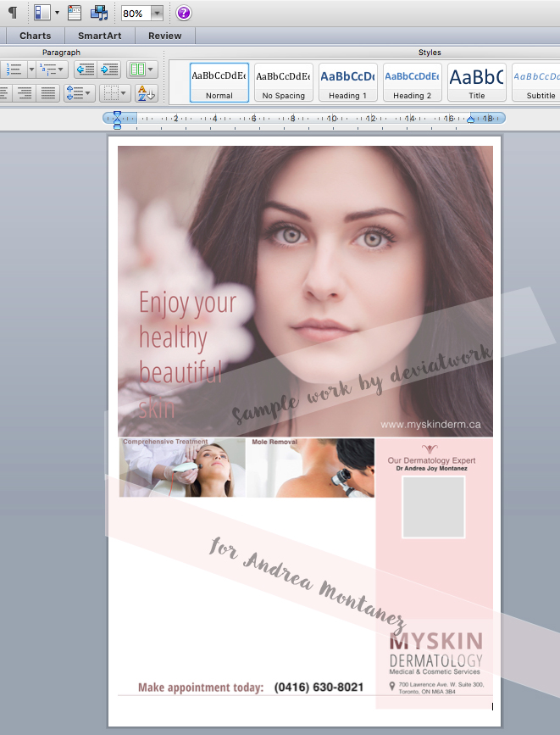
Task: Select the Mole Removal photo
Action: click(310, 467)
